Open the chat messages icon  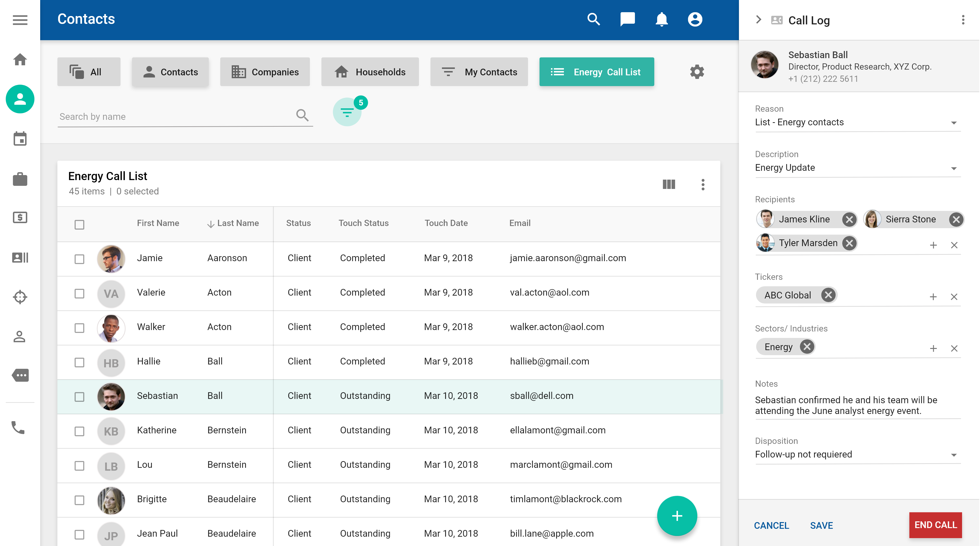tap(627, 19)
